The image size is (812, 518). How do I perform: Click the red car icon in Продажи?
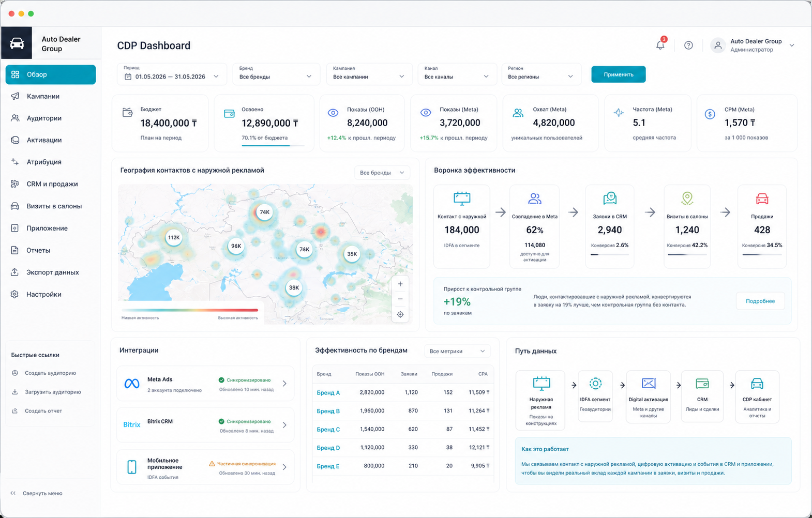pyautogui.click(x=762, y=199)
